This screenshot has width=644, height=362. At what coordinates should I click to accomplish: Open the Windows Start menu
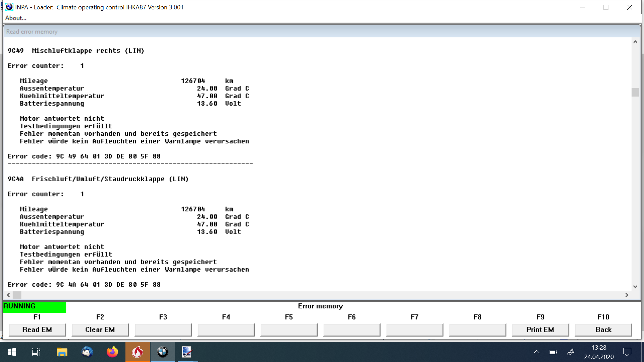coord(12,352)
